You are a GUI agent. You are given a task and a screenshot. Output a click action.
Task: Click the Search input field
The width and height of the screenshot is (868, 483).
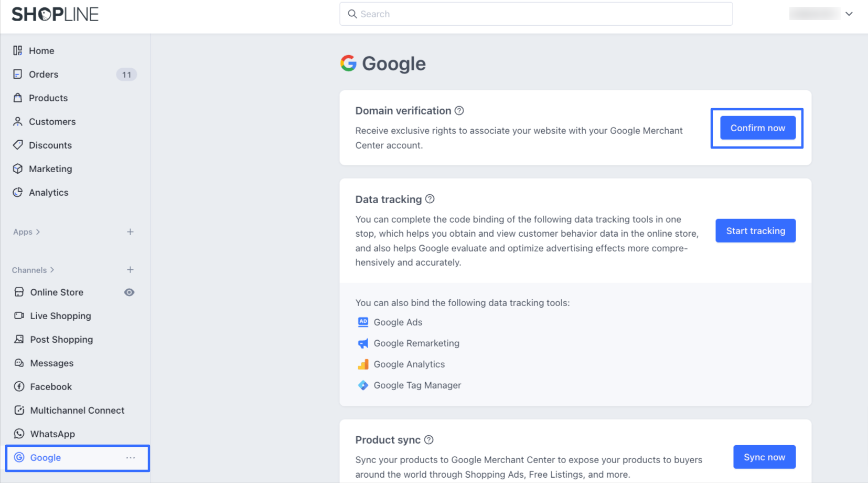pyautogui.click(x=536, y=14)
